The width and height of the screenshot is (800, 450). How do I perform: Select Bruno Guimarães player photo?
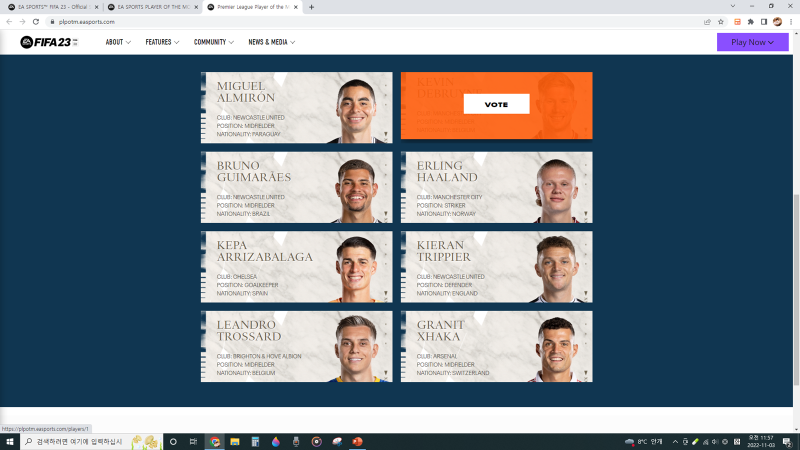tap(356, 191)
